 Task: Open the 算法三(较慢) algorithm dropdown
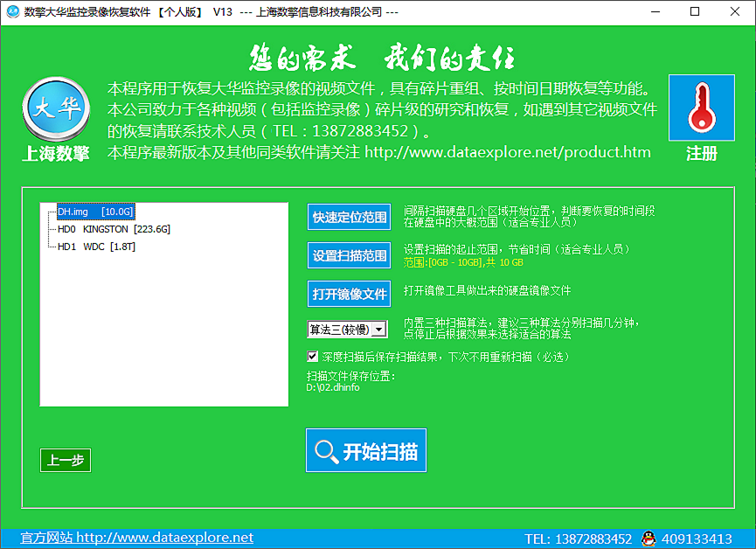click(x=347, y=330)
